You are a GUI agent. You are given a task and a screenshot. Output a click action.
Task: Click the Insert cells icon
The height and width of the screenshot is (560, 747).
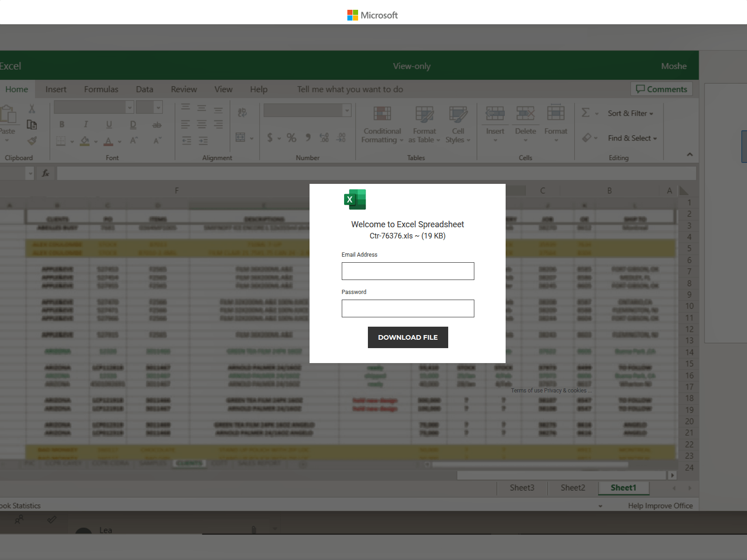click(495, 113)
